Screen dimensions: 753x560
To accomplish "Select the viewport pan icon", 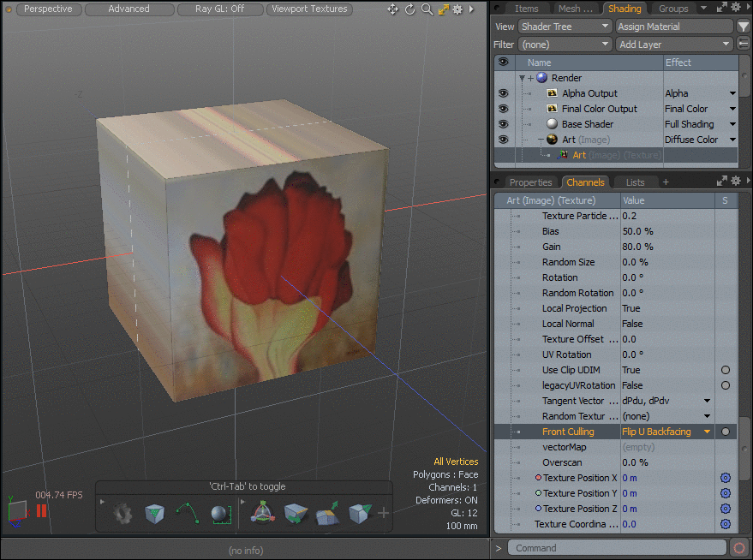I will (x=393, y=9).
